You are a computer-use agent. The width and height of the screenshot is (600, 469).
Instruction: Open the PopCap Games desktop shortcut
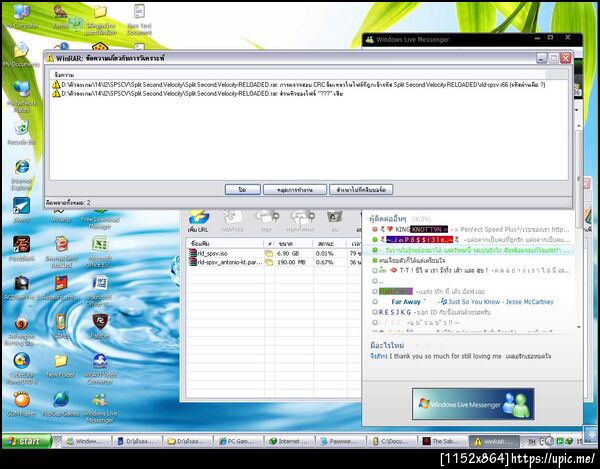click(x=60, y=404)
